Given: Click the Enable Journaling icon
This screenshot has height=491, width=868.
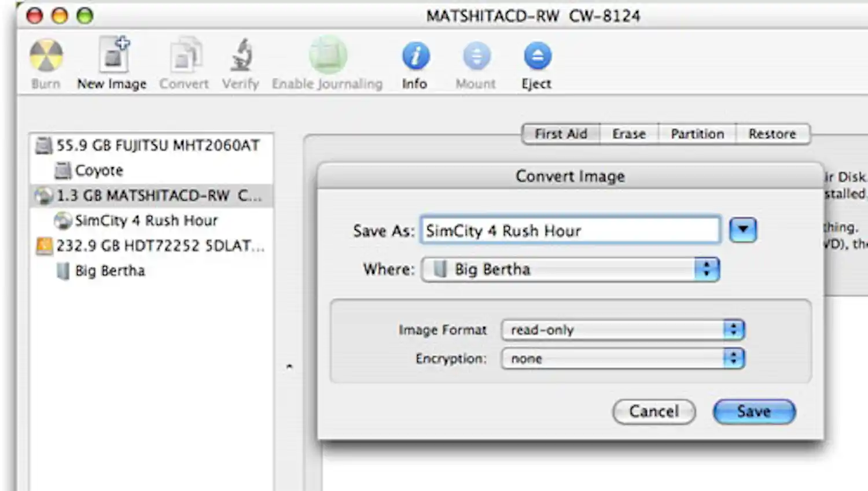Looking at the screenshot, I should point(328,55).
